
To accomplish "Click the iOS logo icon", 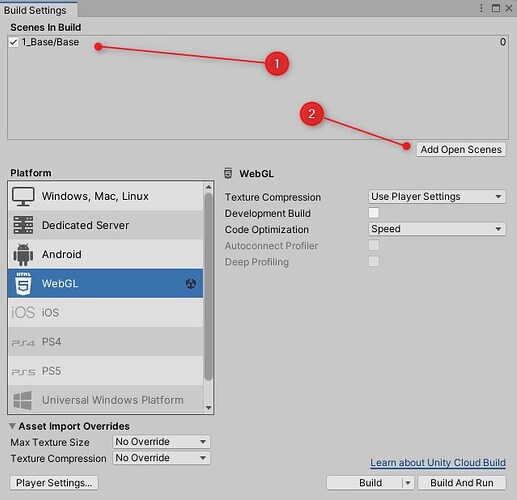I will click(x=23, y=313).
